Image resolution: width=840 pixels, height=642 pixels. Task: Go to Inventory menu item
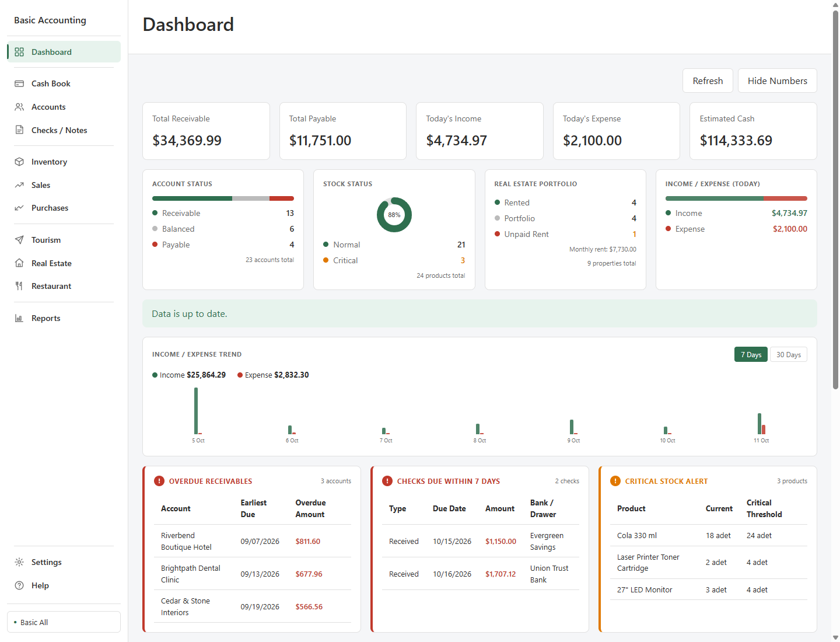click(64, 162)
